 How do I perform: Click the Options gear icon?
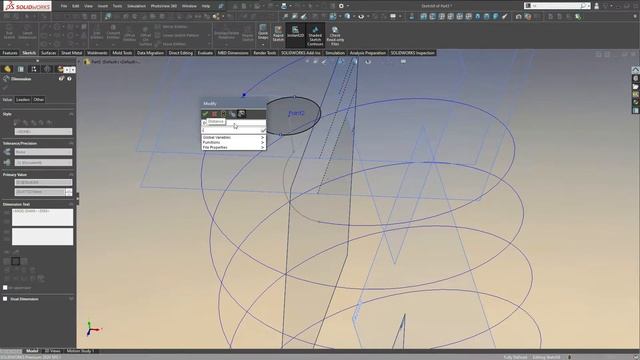coord(341,6)
